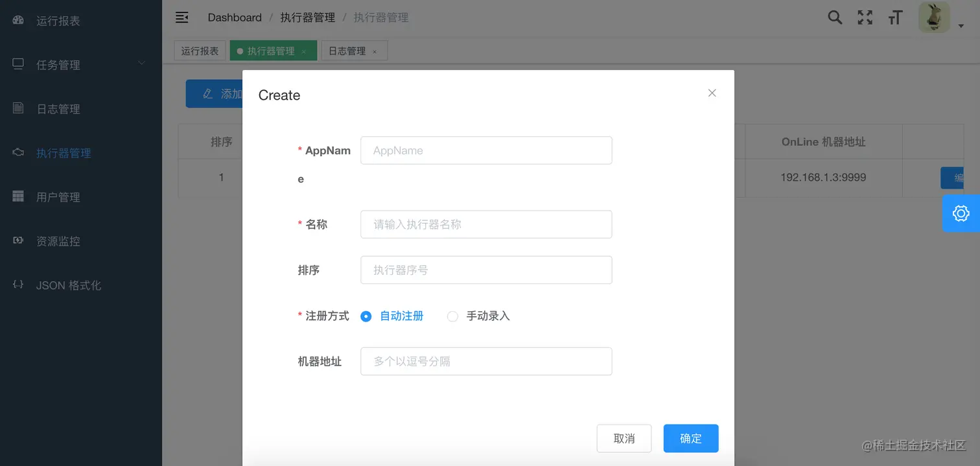980x466 pixels.
Task: Click the 取消 cancel button
Action: [624, 438]
